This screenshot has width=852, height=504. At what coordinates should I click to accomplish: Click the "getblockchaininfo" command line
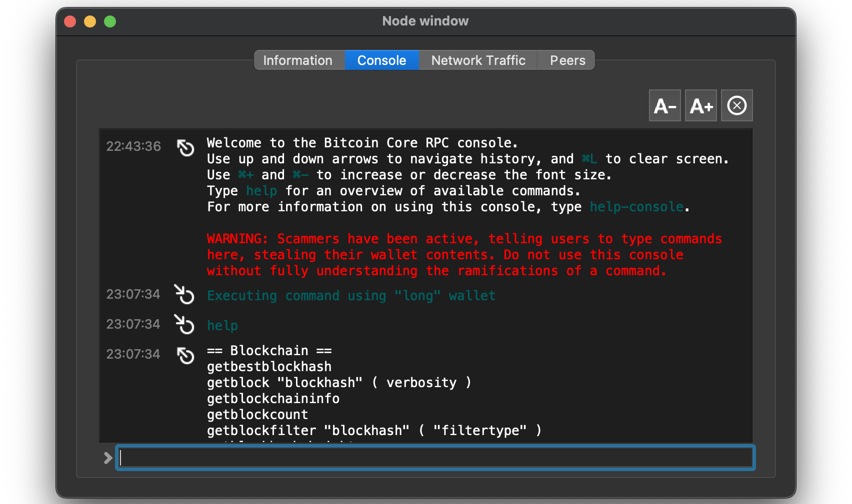[x=273, y=399]
